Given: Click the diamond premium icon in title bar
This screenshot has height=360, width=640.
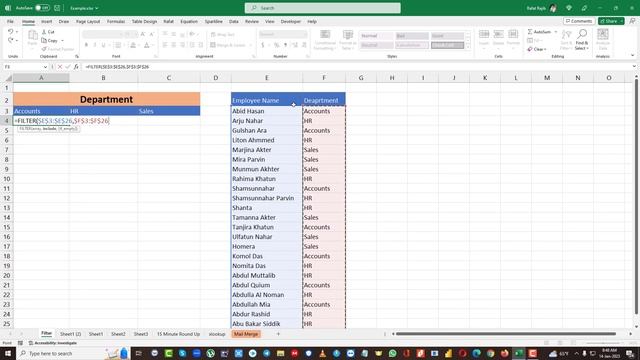Looking at the screenshot, I should [x=569, y=8].
